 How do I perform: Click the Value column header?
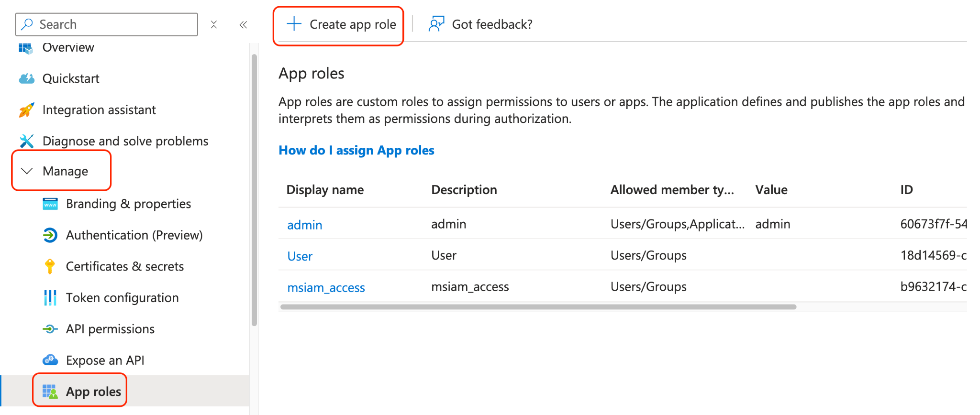pyautogui.click(x=771, y=190)
